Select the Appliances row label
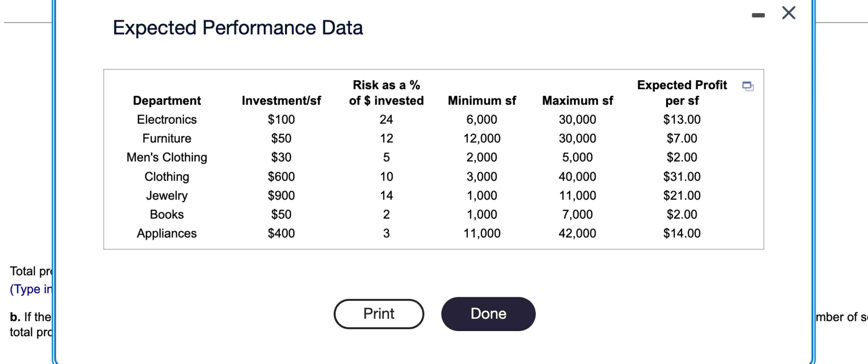The image size is (868, 364). [x=167, y=233]
